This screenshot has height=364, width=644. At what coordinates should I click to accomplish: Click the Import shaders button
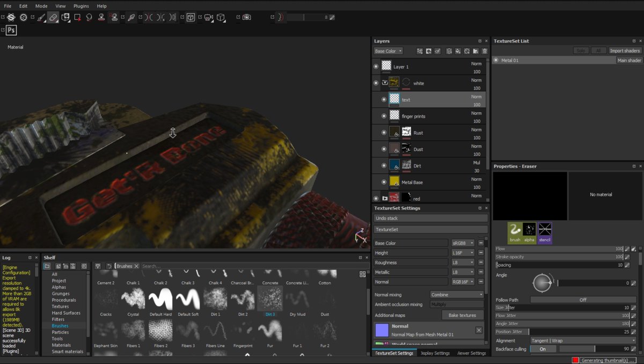coord(625,50)
